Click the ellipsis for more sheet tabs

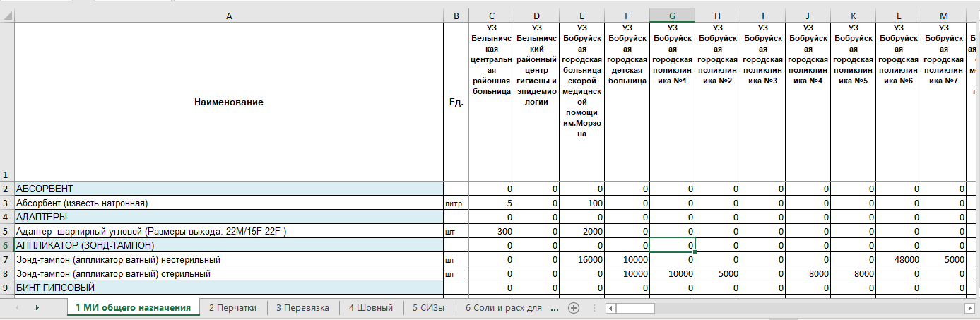[x=554, y=308]
